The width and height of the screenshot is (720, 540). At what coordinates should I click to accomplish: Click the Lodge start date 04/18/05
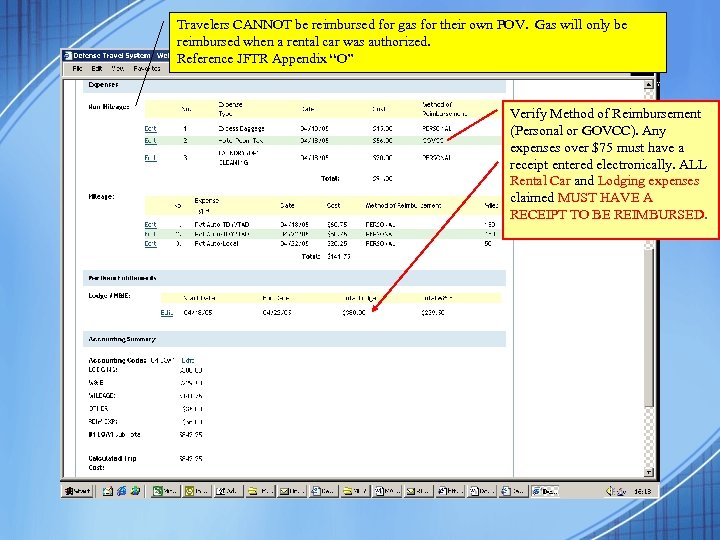(197, 313)
